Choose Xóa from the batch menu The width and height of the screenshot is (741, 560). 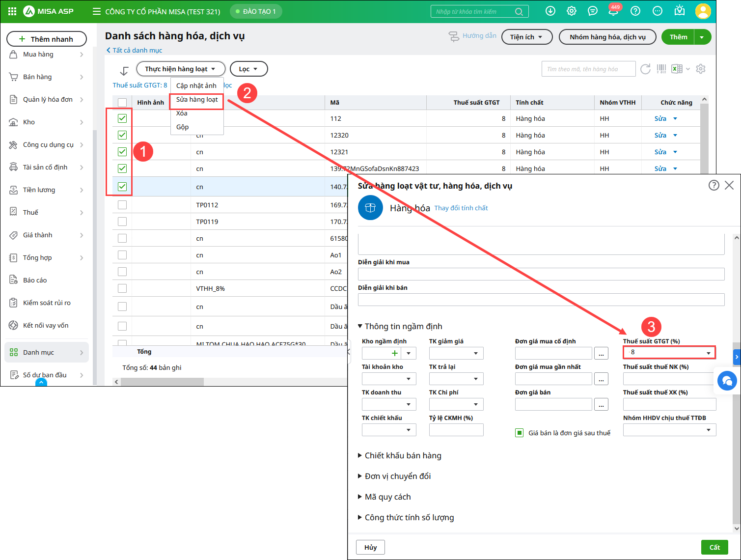click(x=197, y=113)
